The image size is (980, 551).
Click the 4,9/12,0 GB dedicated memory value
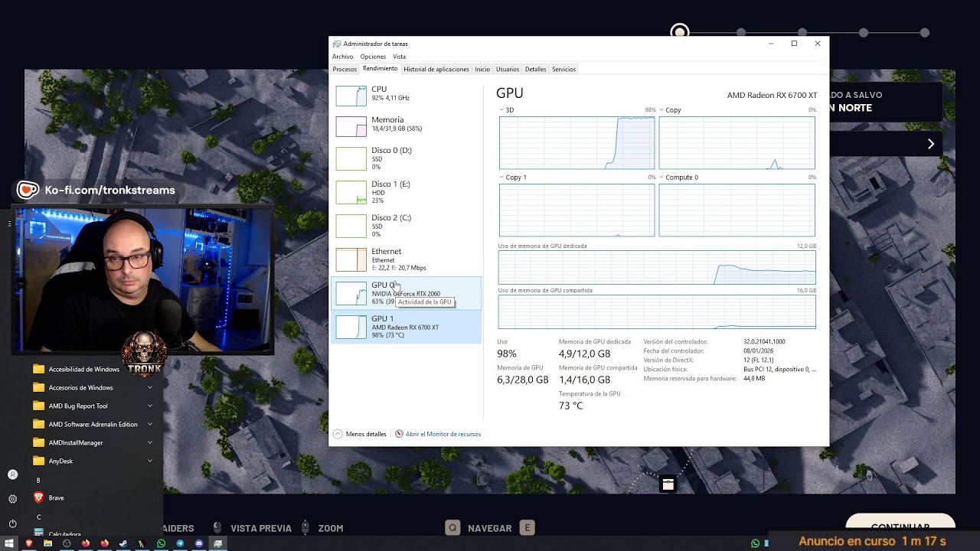pyautogui.click(x=584, y=354)
